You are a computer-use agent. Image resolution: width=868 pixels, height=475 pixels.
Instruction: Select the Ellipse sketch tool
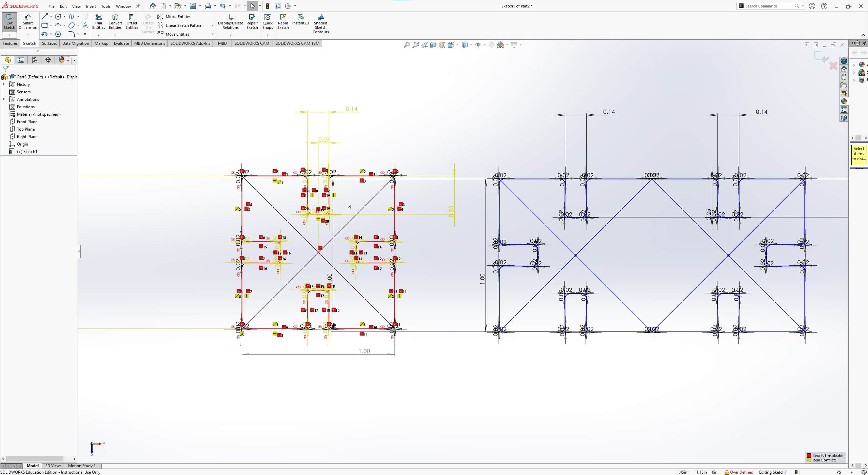[x=72, y=25]
